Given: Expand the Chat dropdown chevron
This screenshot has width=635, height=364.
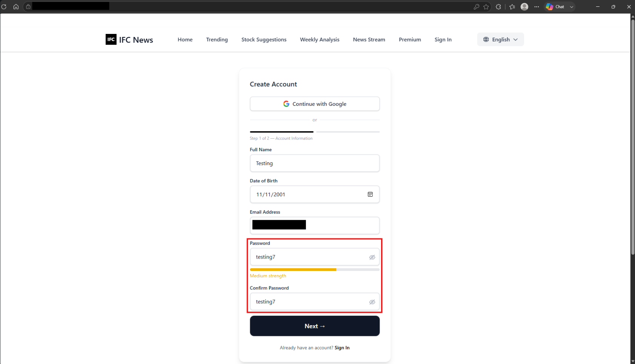Looking at the screenshot, I should [x=572, y=7].
